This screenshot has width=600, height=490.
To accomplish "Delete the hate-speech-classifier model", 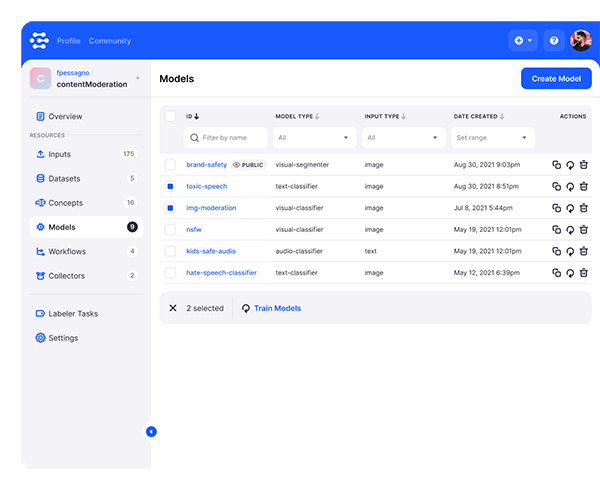I will tap(584, 273).
